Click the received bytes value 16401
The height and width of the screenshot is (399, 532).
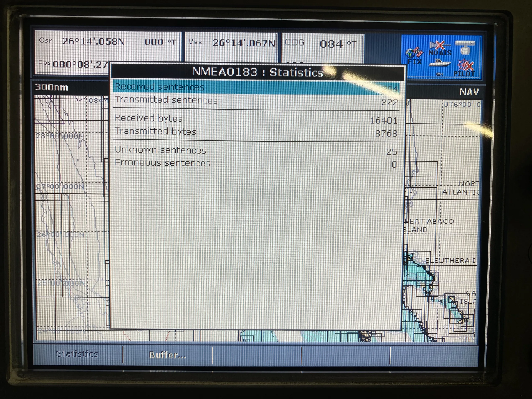[384, 120]
